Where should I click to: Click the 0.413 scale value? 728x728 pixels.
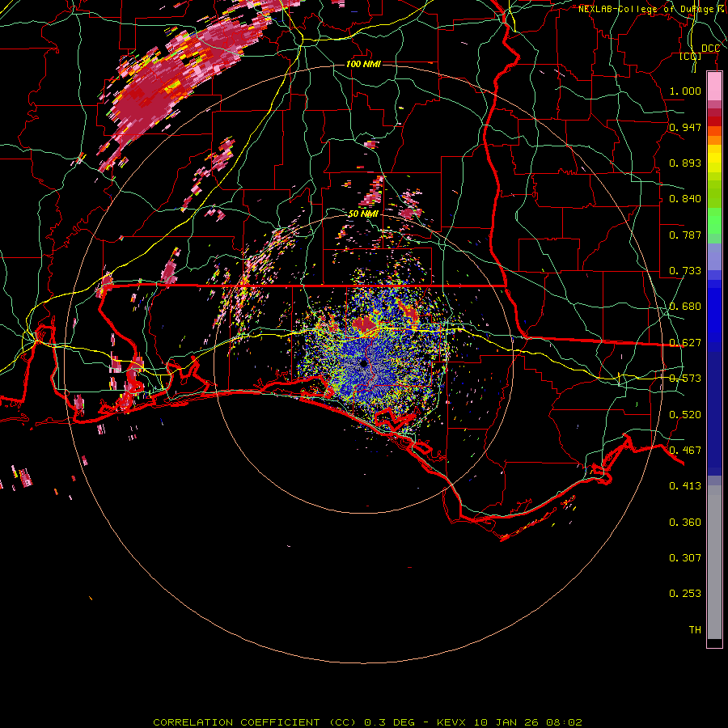(685, 486)
